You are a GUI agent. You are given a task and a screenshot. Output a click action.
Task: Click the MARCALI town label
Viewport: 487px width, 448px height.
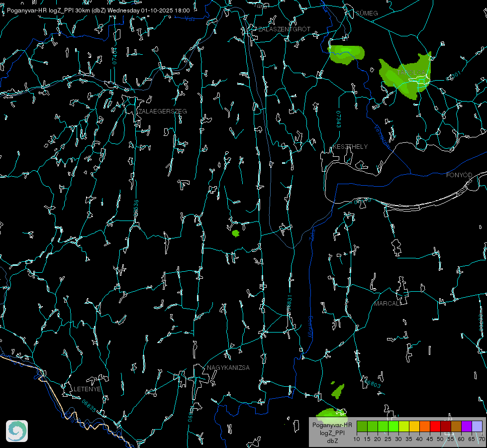point(388,304)
